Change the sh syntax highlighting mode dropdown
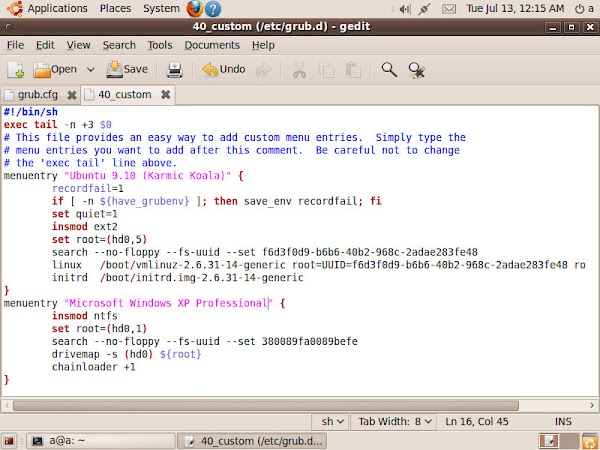 [329, 422]
